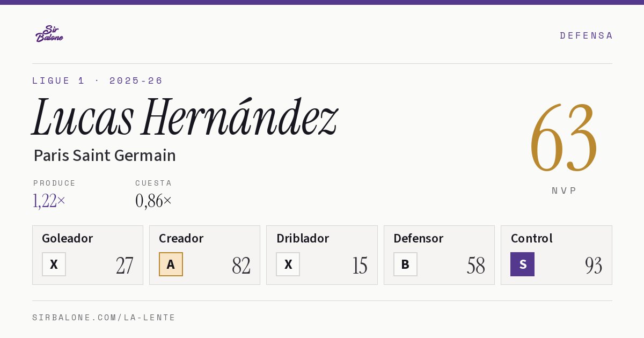The width and height of the screenshot is (644, 338).
Task: Click the Driblador score 15
Action: pyautogui.click(x=360, y=265)
